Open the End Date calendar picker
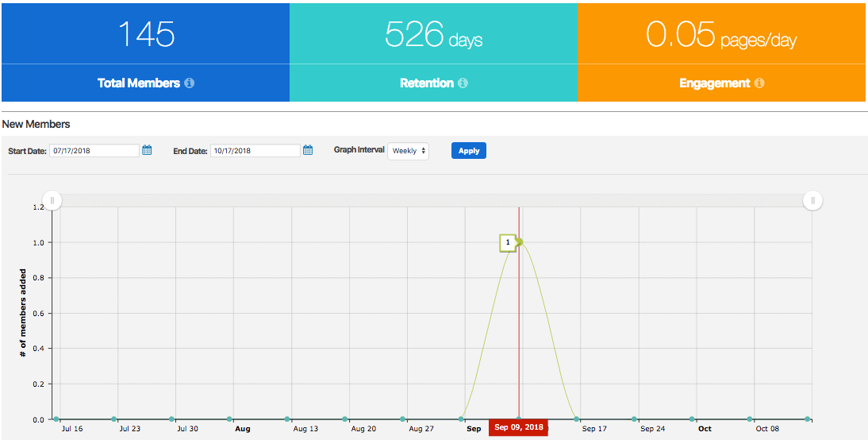 [309, 150]
